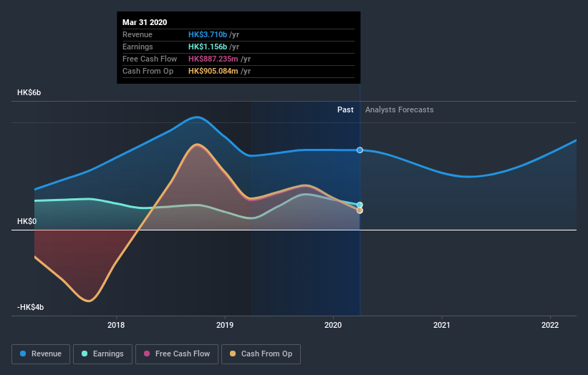Click the 2022 x-axis label
This screenshot has width=588, height=375.
click(x=550, y=325)
